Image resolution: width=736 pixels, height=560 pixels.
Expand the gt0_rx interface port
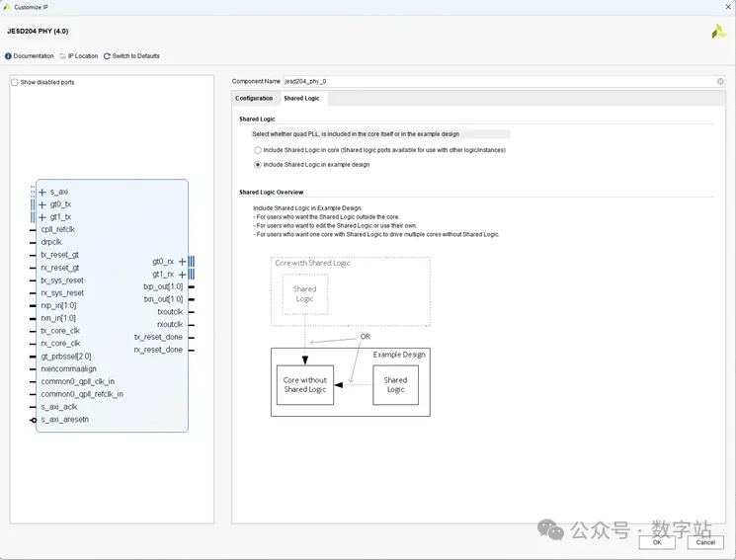(x=182, y=262)
